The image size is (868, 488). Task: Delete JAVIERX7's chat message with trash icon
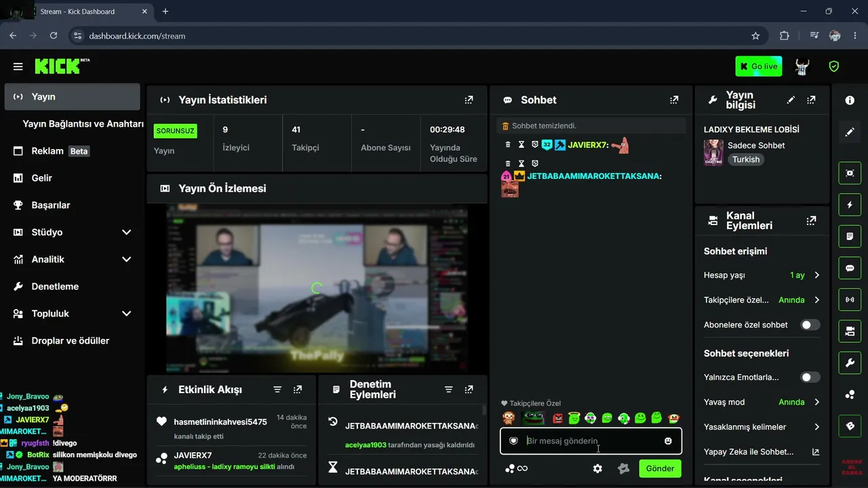click(x=508, y=144)
